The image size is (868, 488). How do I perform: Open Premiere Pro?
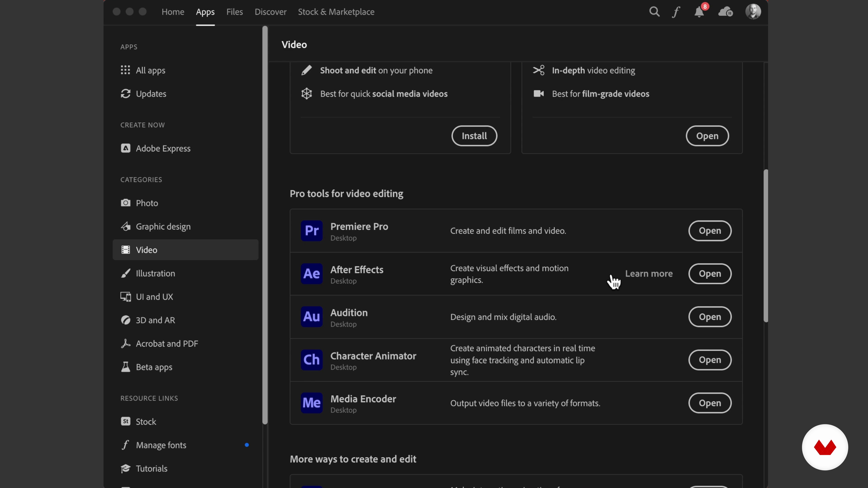tap(710, 231)
